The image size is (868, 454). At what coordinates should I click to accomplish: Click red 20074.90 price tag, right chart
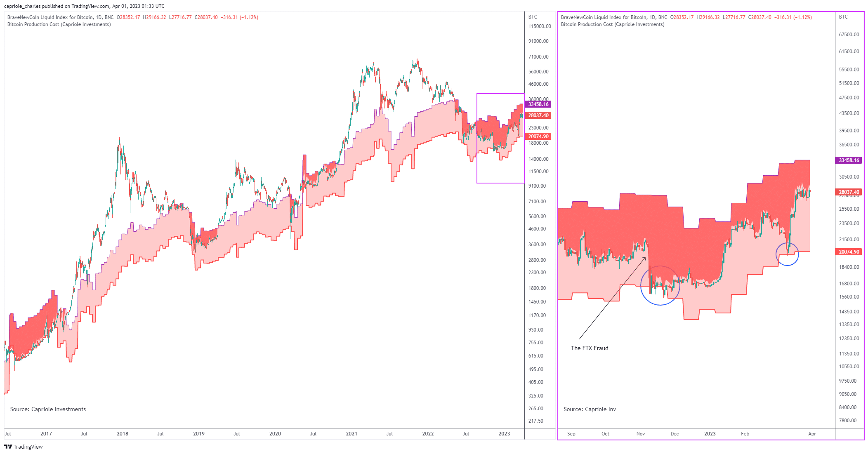[x=849, y=252]
